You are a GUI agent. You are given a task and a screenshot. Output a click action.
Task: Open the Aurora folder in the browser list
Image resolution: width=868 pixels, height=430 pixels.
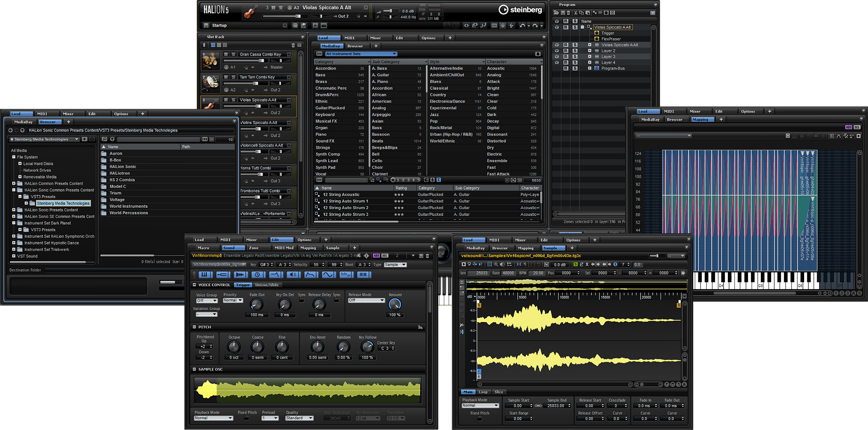click(x=116, y=154)
